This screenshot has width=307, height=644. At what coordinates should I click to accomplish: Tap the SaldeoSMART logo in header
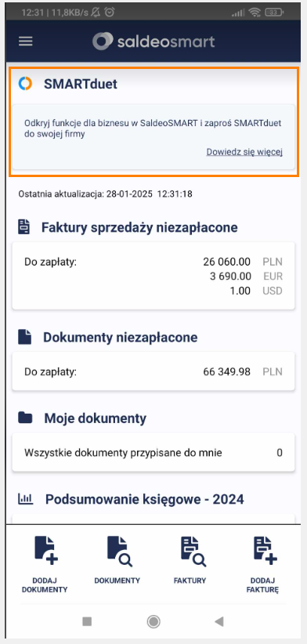click(x=153, y=42)
